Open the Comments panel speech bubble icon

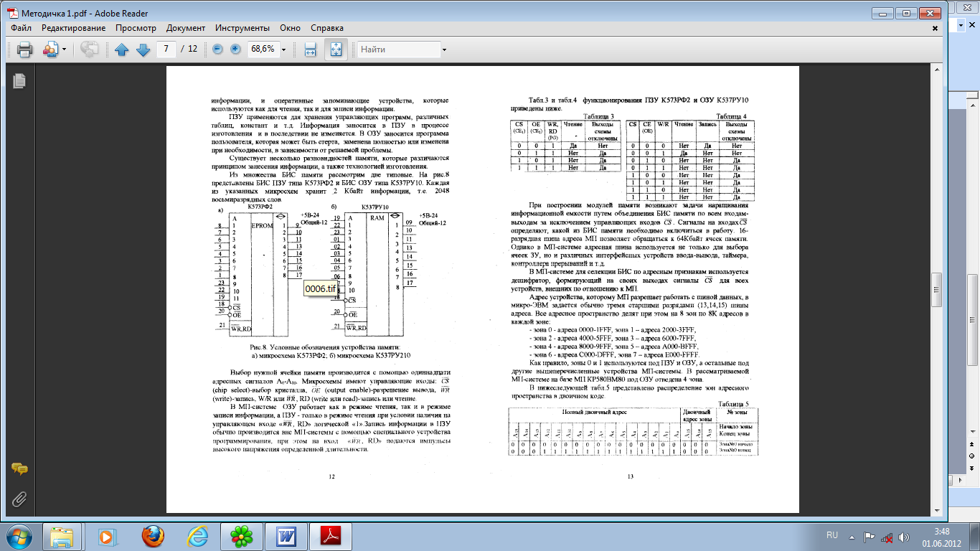click(x=19, y=469)
